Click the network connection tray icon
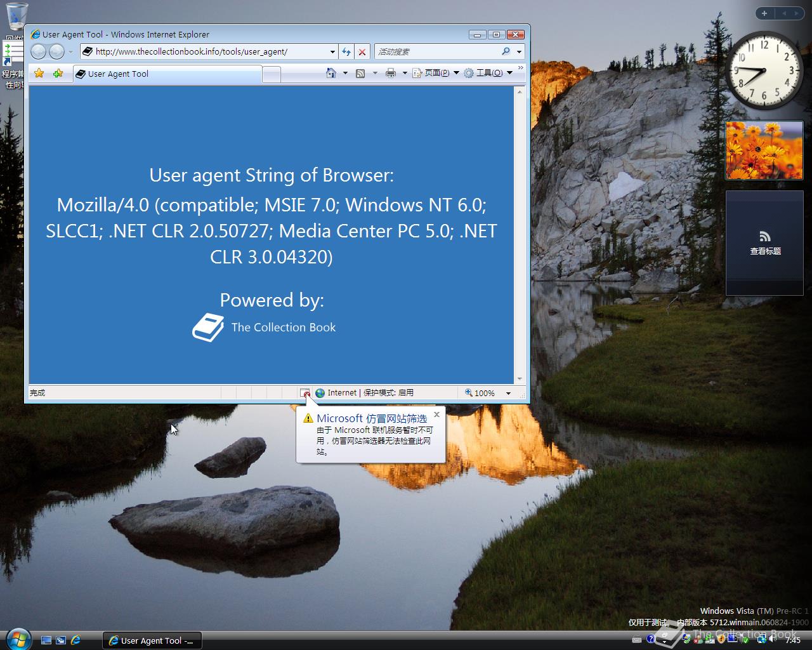Viewport: 812px width, 650px height. click(x=761, y=639)
